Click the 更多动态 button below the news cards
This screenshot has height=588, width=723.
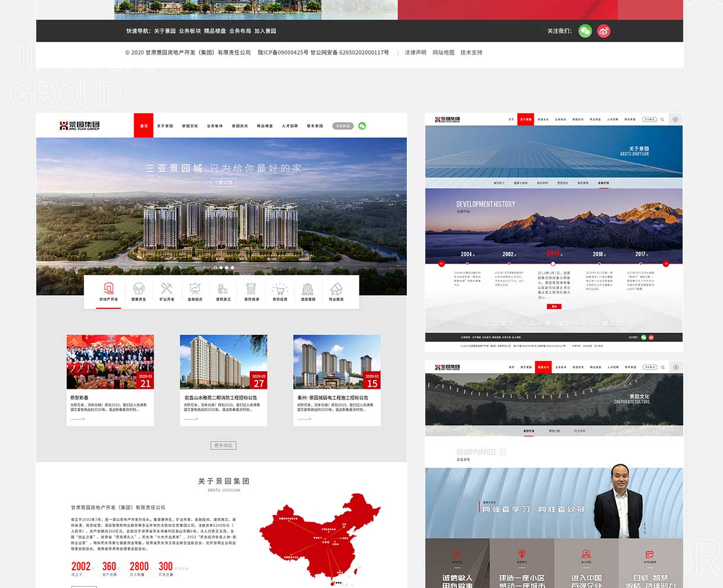223,445
